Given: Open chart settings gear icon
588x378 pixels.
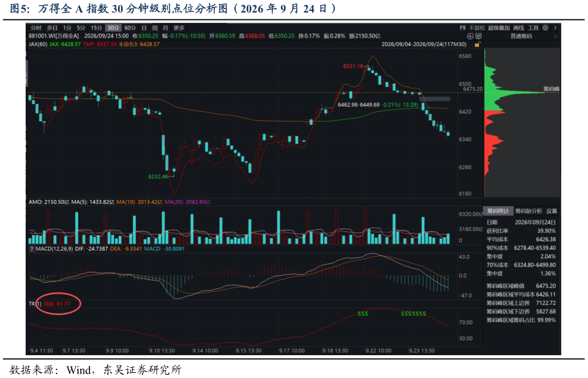Looking at the screenshot, I should [545, 28].
